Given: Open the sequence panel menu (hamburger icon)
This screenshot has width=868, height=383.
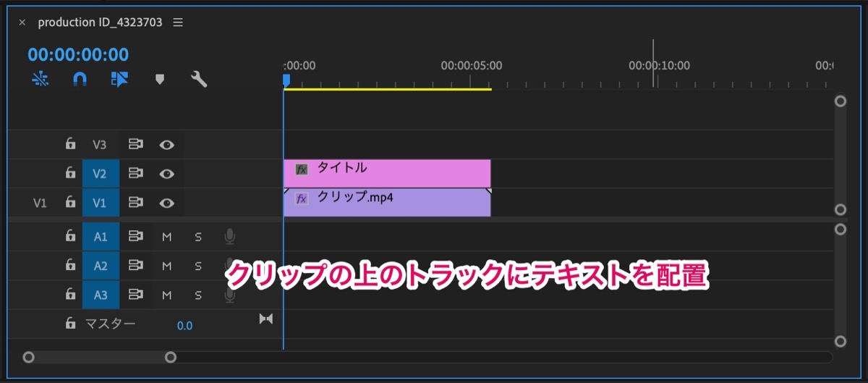Looking at the screenshot, I should tap(178, 22).
